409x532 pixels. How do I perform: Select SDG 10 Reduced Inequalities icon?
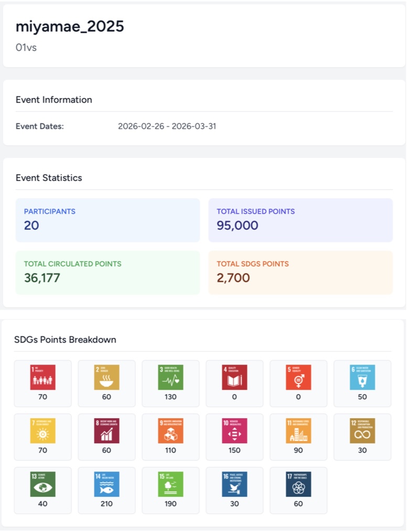click(234, 431)
